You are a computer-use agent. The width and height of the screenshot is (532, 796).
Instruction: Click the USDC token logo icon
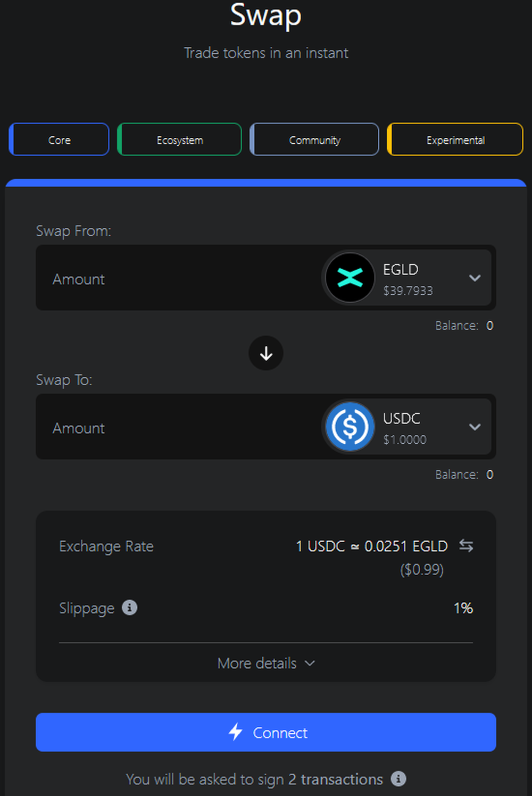[x=350, y=427]
